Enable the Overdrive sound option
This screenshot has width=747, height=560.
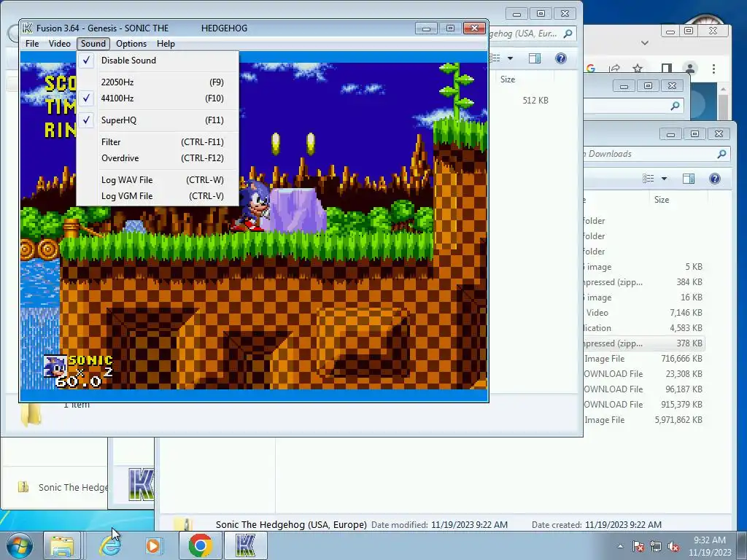point(158,158)
